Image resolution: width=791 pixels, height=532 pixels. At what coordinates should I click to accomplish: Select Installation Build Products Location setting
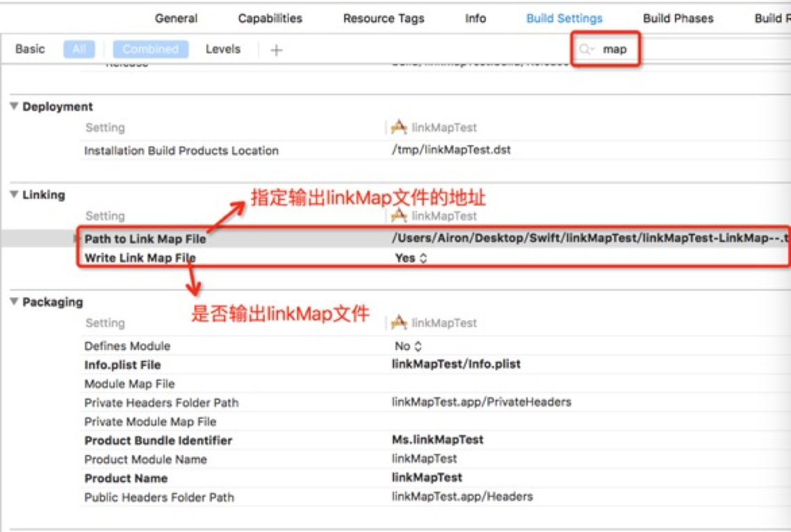point(181,150)
